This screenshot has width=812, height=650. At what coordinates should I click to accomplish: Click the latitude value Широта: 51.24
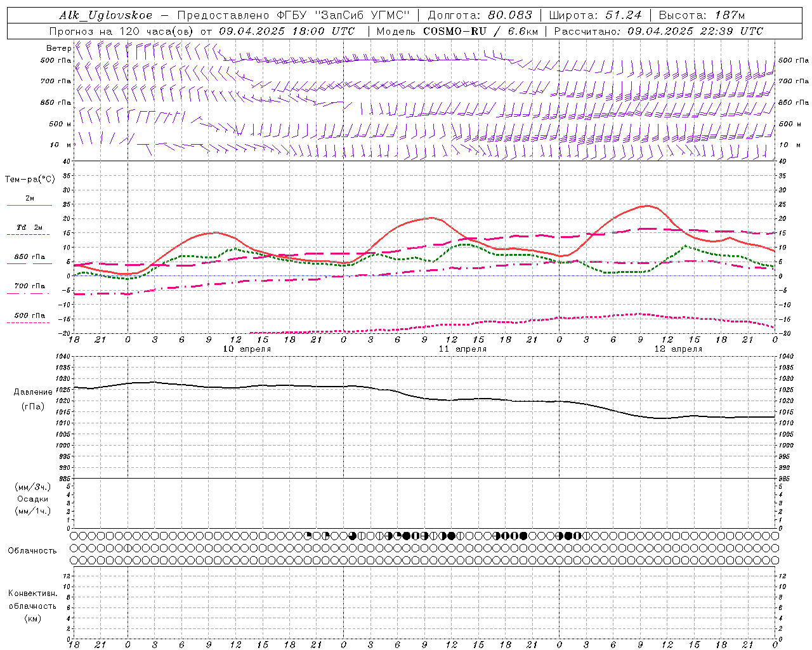point(595,15)
